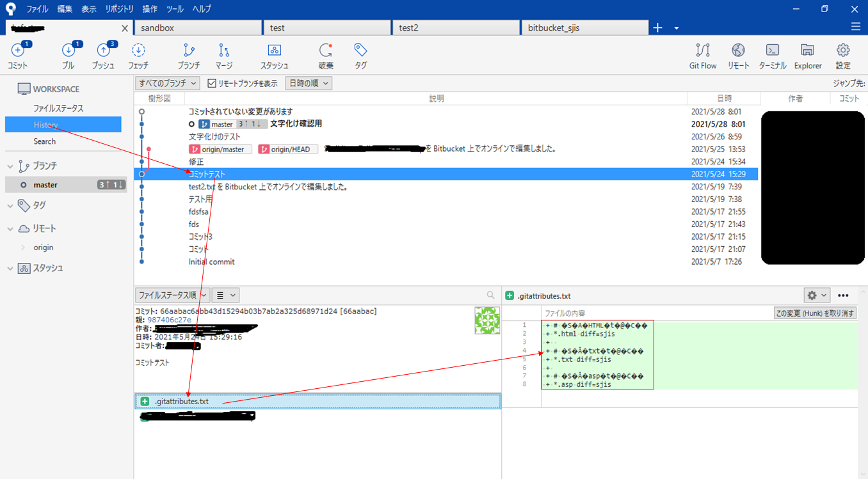The image size is (868, 479).
Task: Open parent commit link 987406c27e
Action: [169, 320]
